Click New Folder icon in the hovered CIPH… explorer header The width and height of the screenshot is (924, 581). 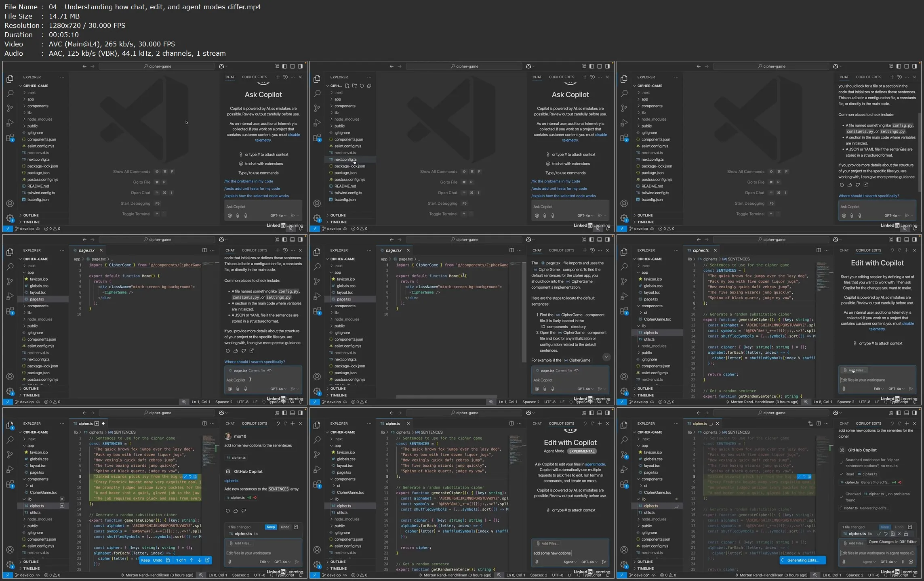coord(354,86)
